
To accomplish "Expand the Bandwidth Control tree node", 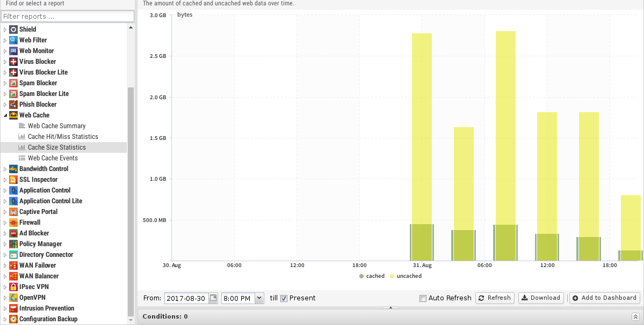I will (5, 169).
